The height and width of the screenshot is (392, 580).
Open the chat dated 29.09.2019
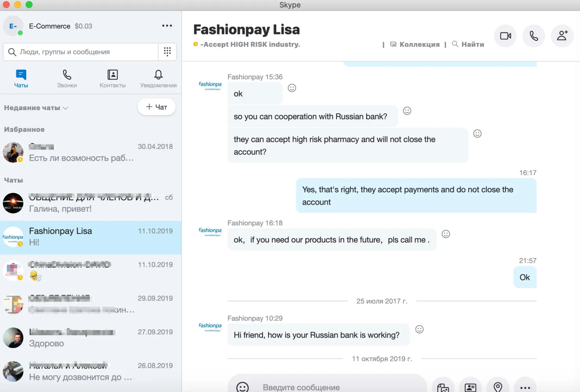click(x=91, y=305)
